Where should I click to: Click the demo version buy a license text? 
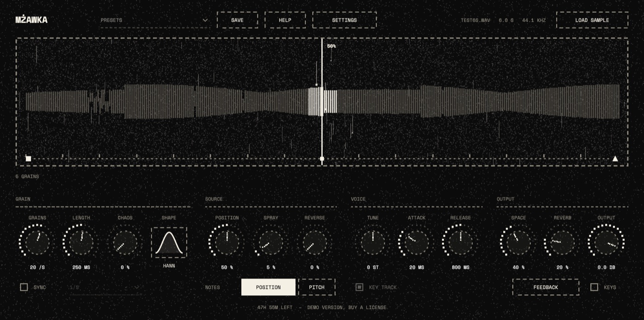point(347,308)
